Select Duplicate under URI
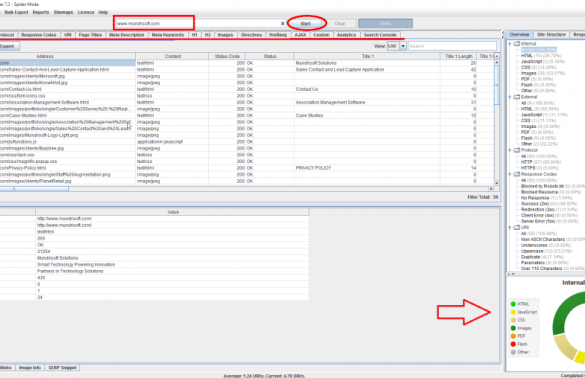Image resolution: width=585 pixels, height=378 pixels. 542,257
